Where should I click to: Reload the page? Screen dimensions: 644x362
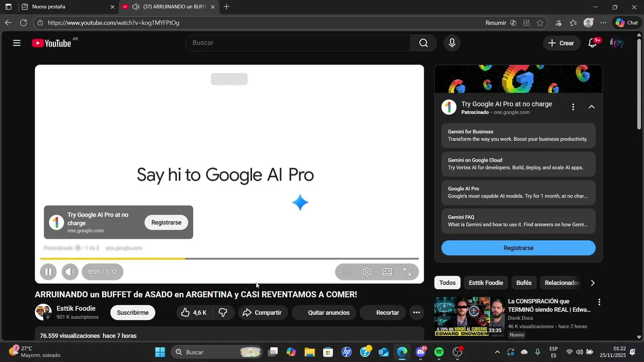click(x=23, y=23)
